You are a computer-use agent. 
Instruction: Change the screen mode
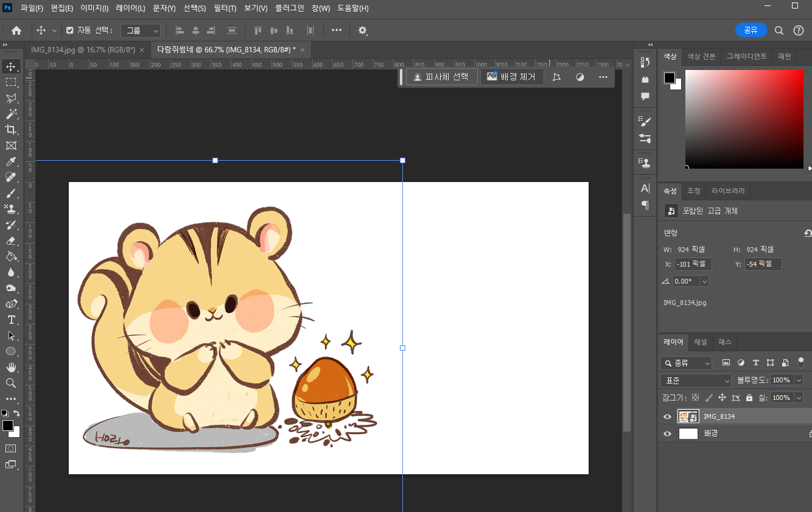click(x=11, y=464)
